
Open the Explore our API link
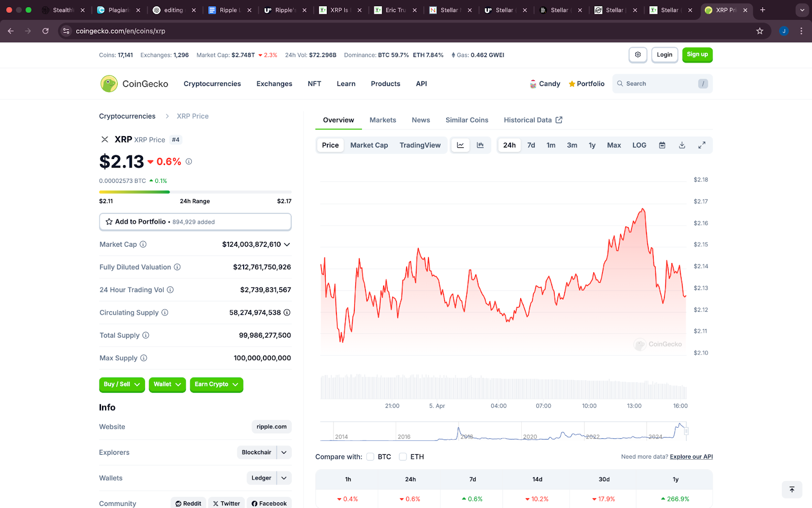pyautogui.click(x=691, y=457)
